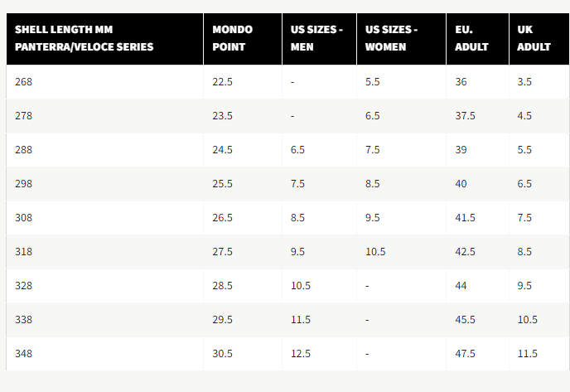Select the Mondo Point 27.5 cell
Viewport: 570px width, 392px height.
point(223,252)
